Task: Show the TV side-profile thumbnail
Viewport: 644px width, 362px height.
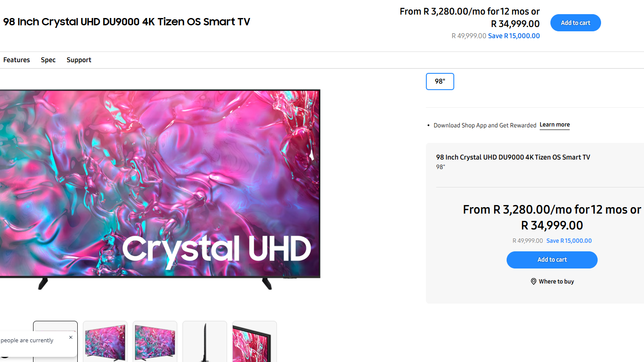Action: pyautogui.click(x=205, y=341)
